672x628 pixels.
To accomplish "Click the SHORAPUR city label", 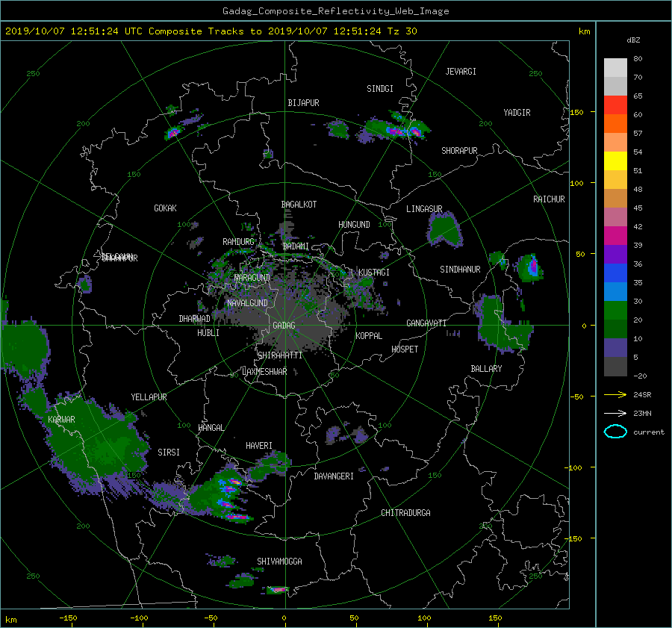I will pyautogui.click(x=459, y=151).
